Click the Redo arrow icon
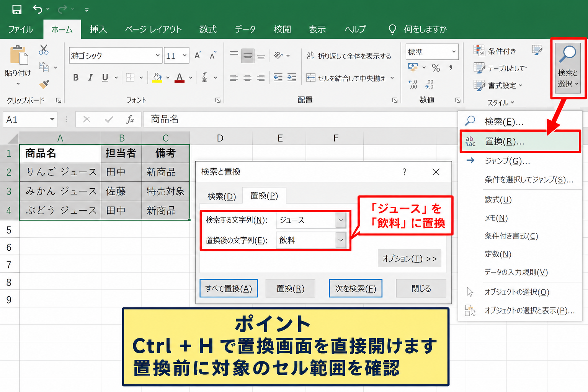 pos(62,9)
